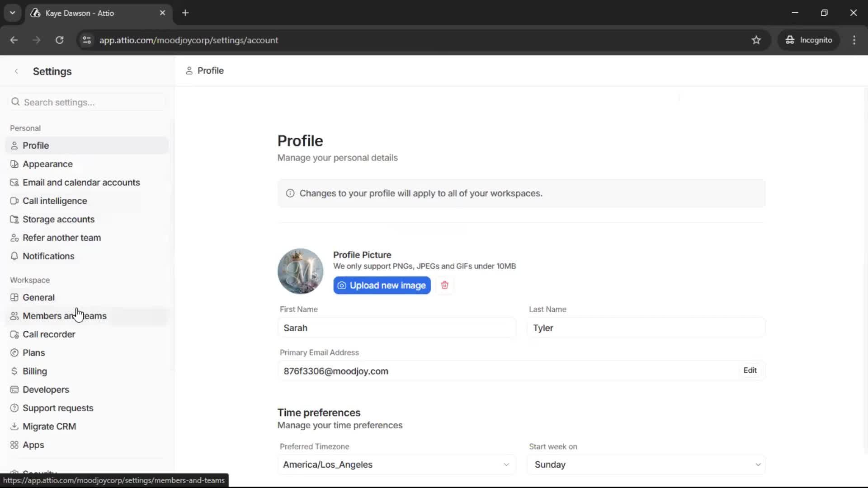
Task: Open Email and calendar accounts settings
Action: tap(81, 182)
